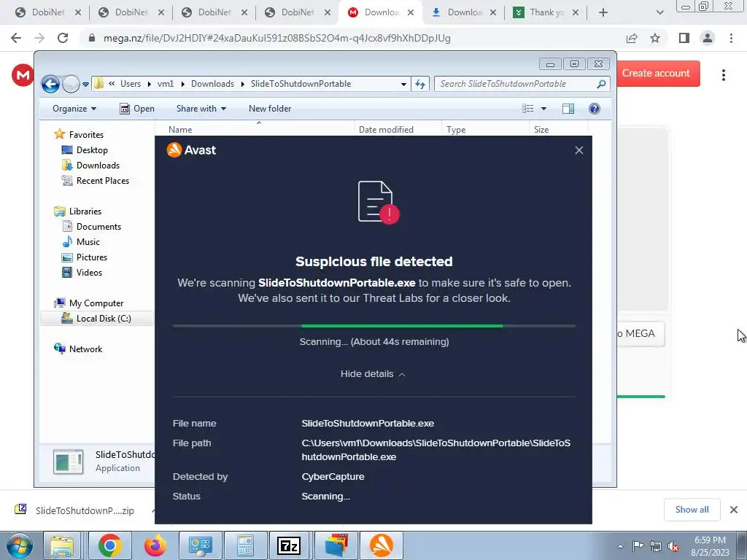Open Music library
This screenshot has height=560, width=747.
pos(88,242)
